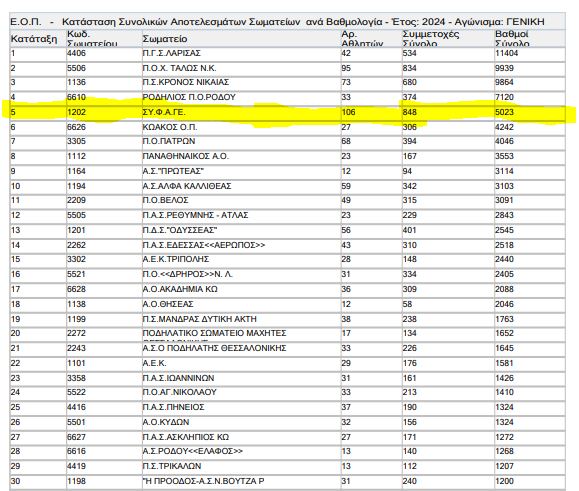Select club 'Α.Σ."ΠΡΩΤΕΑΣ"'
The height and width of the screenshot is (491, 579).
pyautogui.click(x=173, y=171)
